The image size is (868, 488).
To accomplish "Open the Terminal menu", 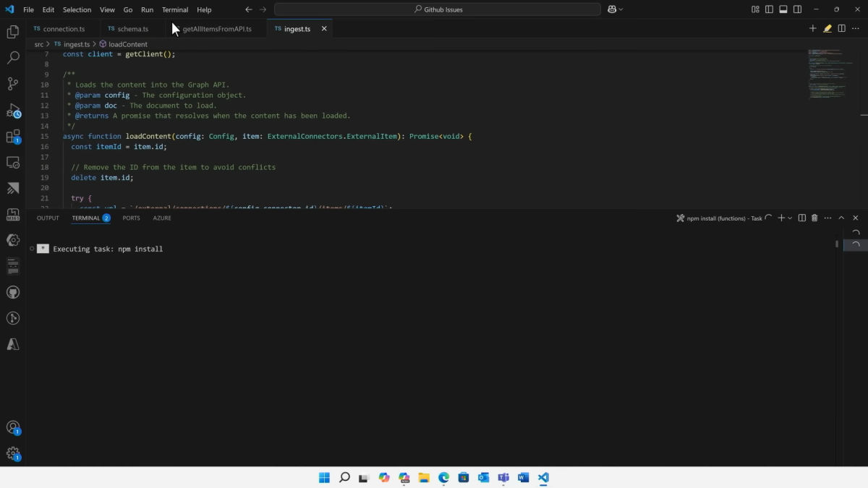I will pyautogui.click(x=175, y=9).
